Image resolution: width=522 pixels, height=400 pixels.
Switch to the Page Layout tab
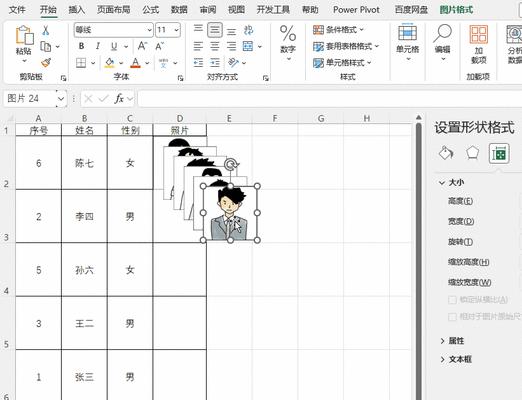point(114,10)
